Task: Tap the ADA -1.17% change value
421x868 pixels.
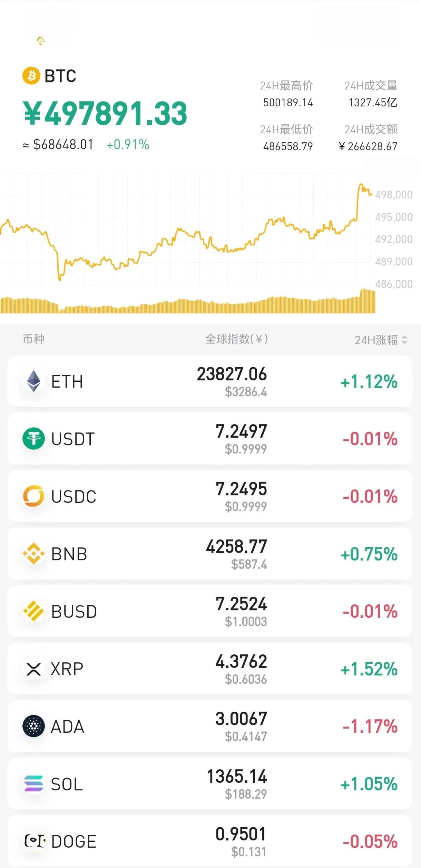Action: (x=370, y=726)
